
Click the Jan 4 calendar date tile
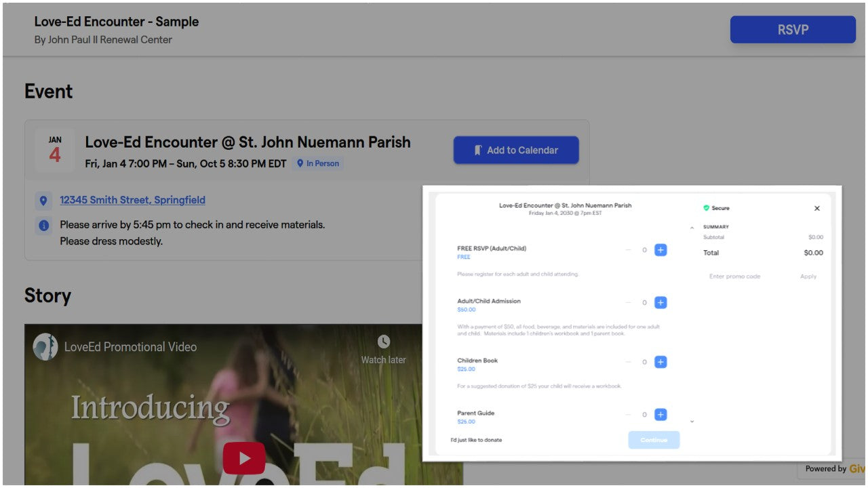(x=55, y=150)
